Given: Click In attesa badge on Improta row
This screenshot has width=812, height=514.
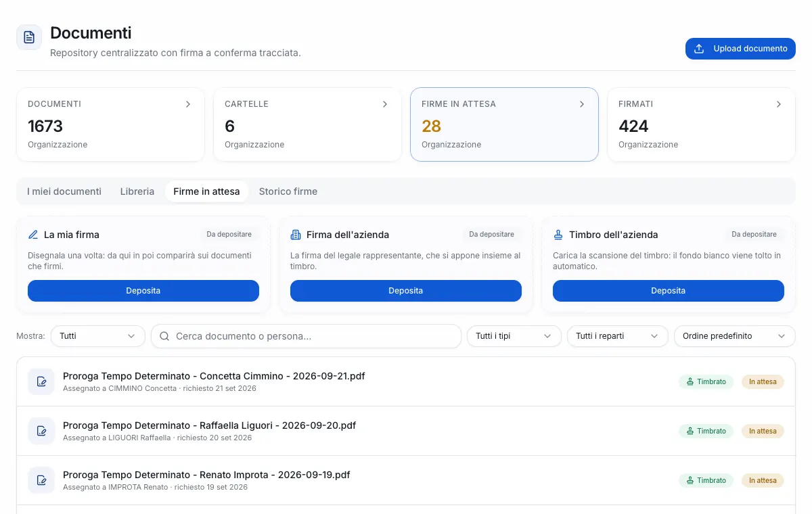Looking at the screenshot, I should click(763, 480).
